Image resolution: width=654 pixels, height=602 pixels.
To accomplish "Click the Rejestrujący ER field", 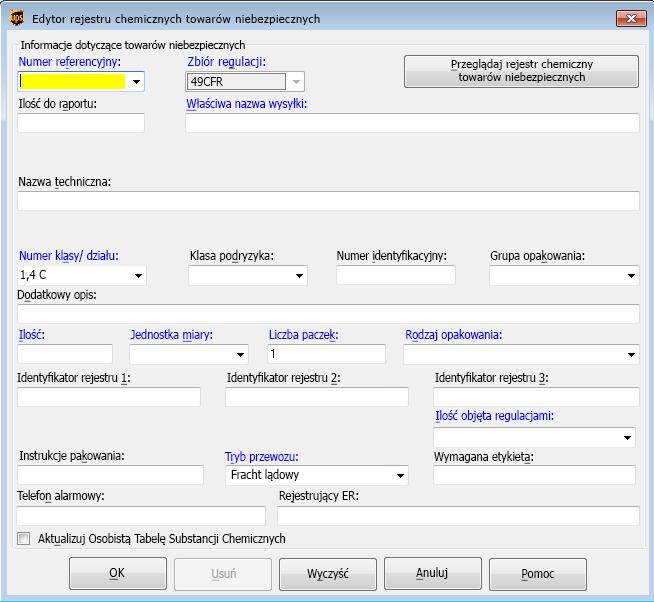I will 458,516.
